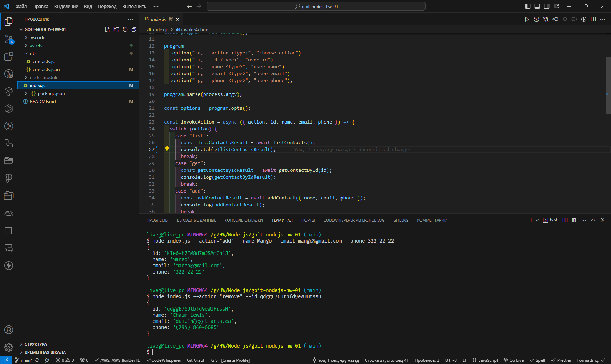Close the index.js editor tab
Viewport: 611px width, 364px height.
tap(177, 19)
